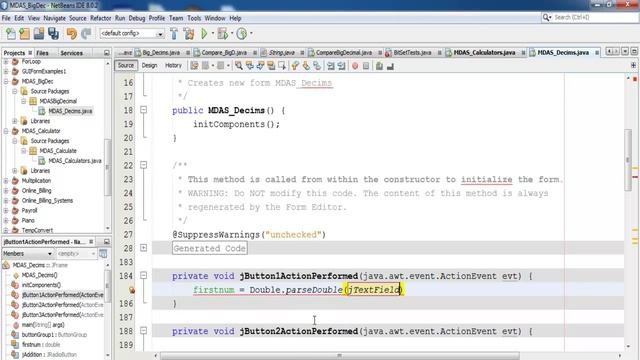
Task: Collapse the Javadoc fold on line 22
Action: tap(143, 165)
